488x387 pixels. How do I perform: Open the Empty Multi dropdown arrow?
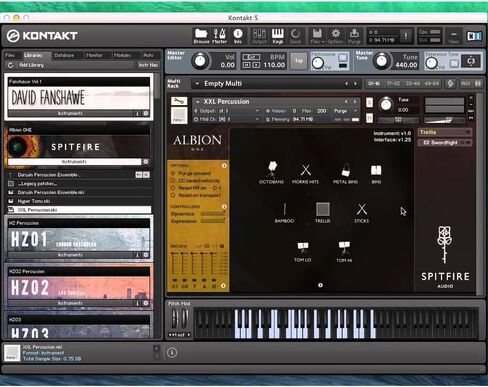[x=197, y=84]
